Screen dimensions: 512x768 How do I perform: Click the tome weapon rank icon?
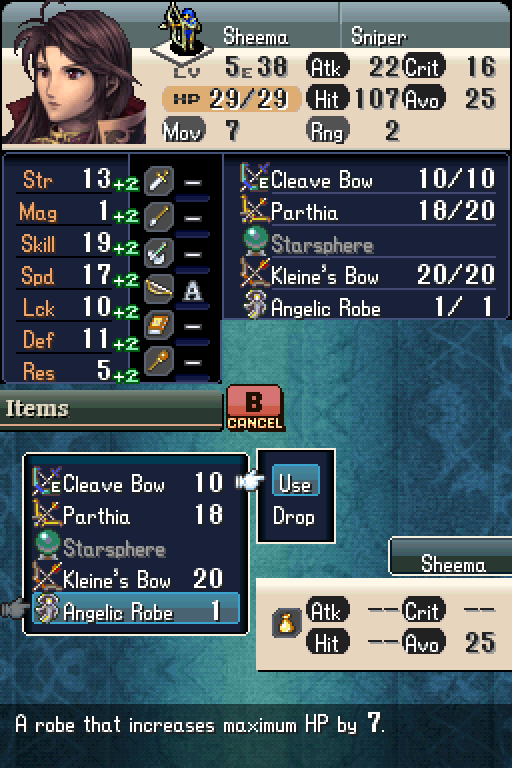click(x=159, y=325)
